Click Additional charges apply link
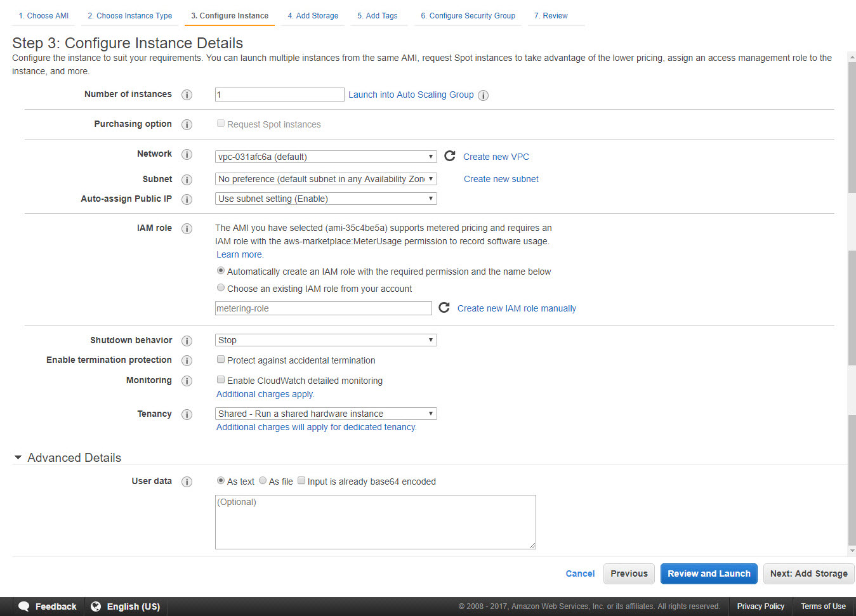 pos(265,394)
